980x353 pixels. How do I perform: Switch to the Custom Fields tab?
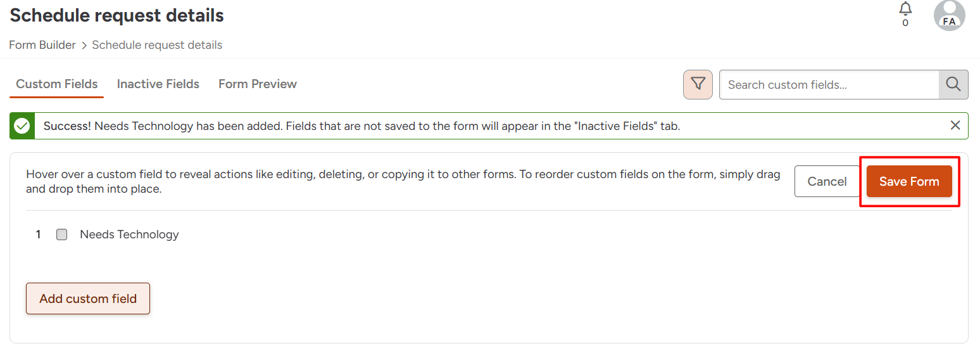57,84
